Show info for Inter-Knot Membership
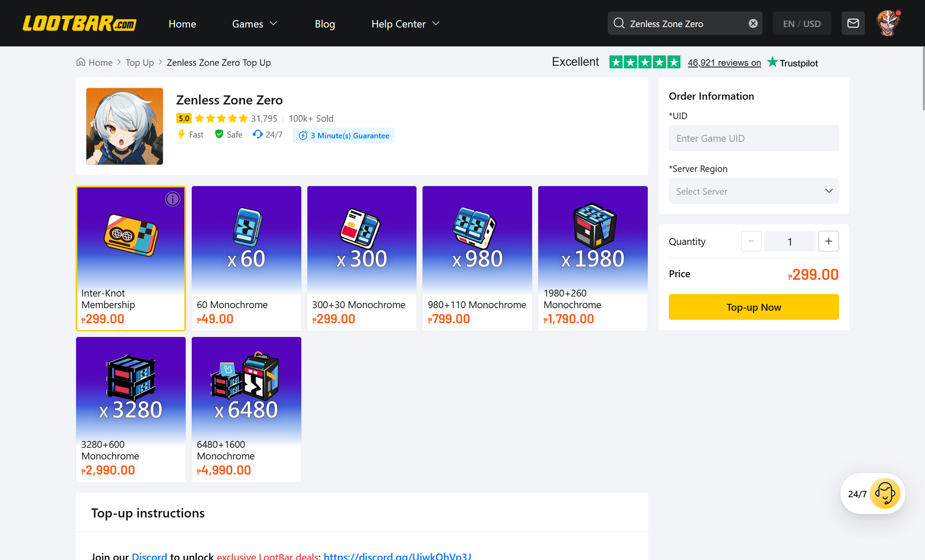Image resolution: width=925 pixels, height=560 pixels. (173, 199)
